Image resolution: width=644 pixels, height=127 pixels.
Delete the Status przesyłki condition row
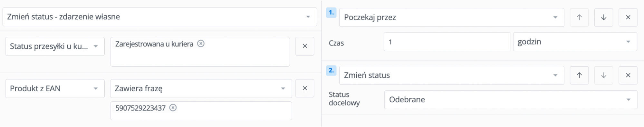pos(305,46)
